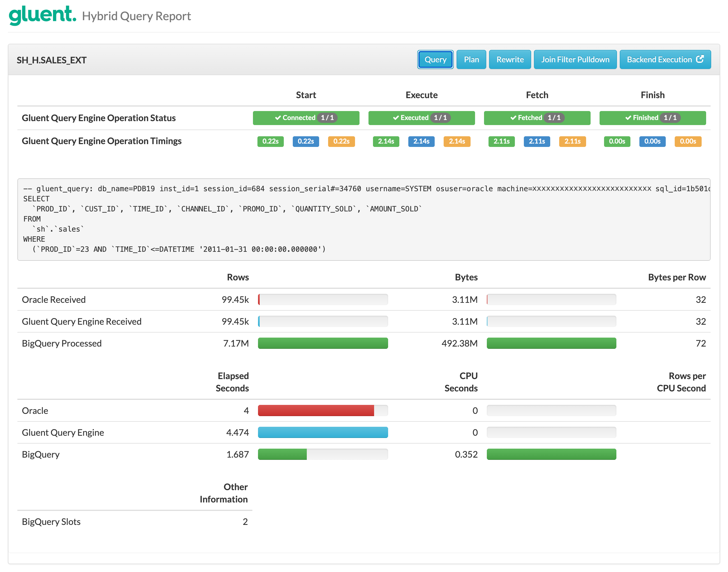Click the 72 bytes per row value
Image resolution: width=728 pixels, height=572 pixels.
point(701,343)
